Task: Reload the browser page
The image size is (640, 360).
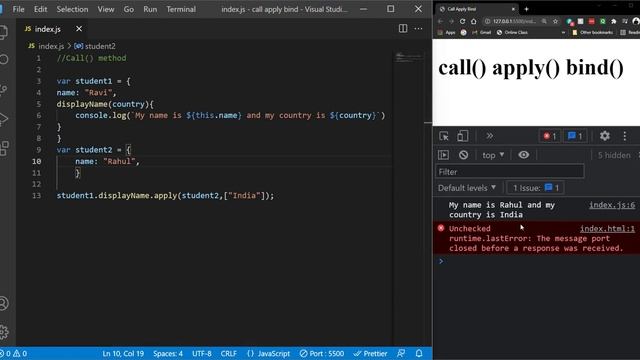Action: [x=462, y=21]
